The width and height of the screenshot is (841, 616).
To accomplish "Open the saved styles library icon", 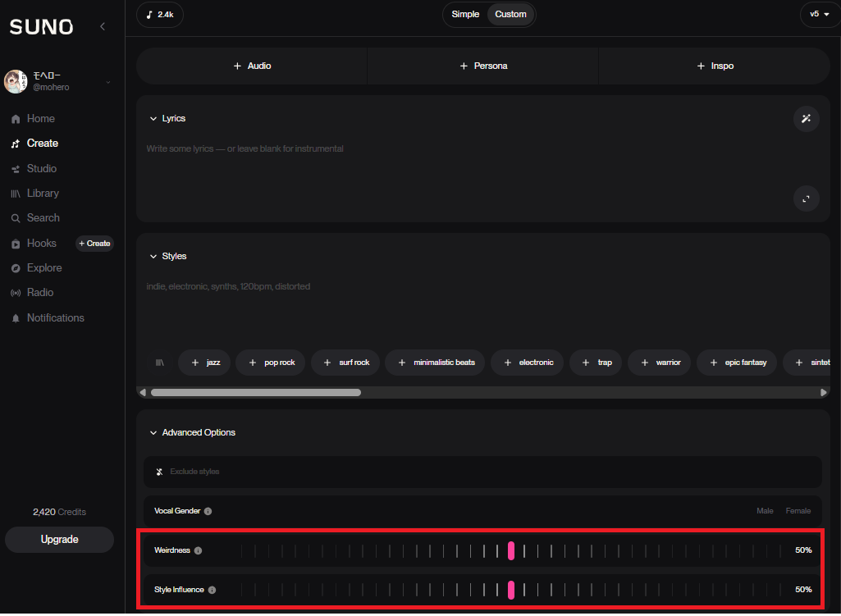I will pos(160,363).
